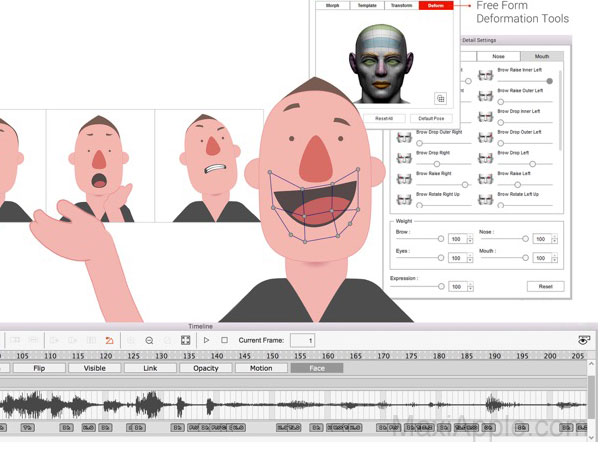Click the Mouth weight value field

coord(542,258)
